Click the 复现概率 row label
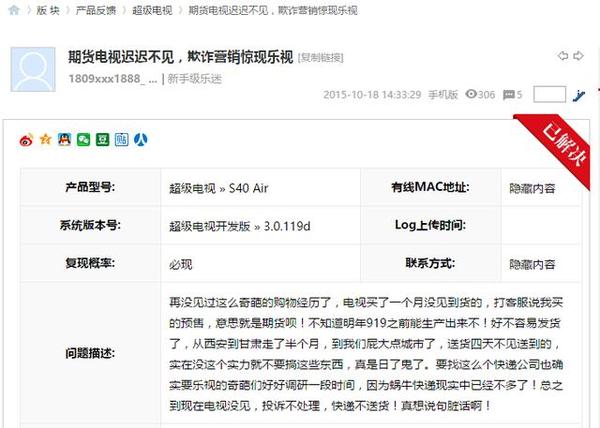 90,263
